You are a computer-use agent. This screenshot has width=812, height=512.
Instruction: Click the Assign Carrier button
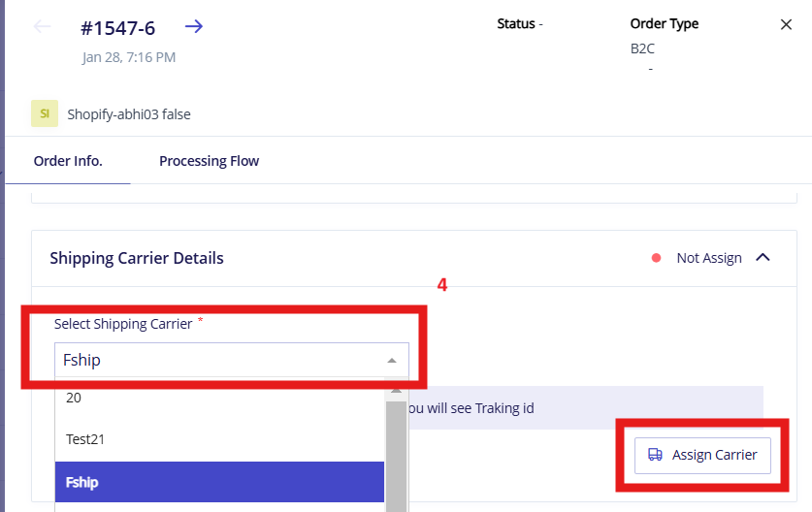tap(702, 455)
